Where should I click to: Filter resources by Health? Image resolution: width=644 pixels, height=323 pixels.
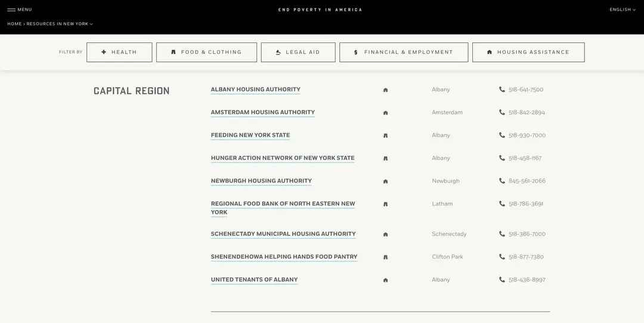pos(119,53)
